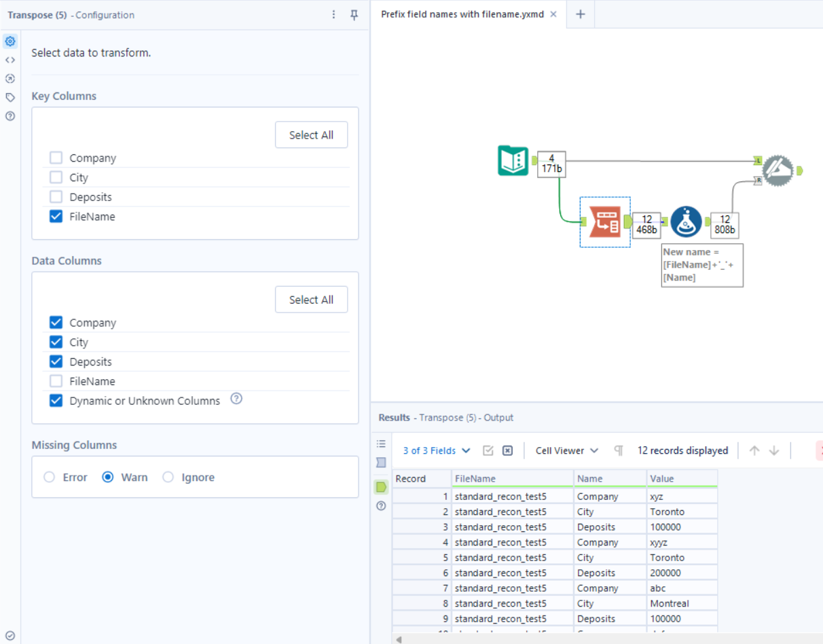823x644 pixels.
Task: Select the Input Data tool on the canvas
Action: [513, 162]
